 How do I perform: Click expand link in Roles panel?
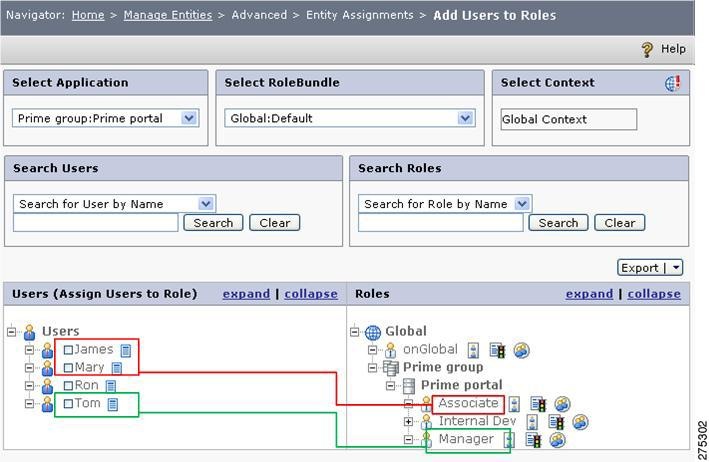[590, 294]
